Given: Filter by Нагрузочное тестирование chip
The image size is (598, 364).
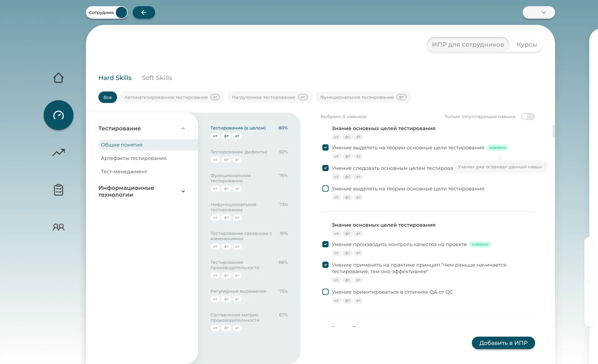Looking at the screenshot, I should point(269,97).
